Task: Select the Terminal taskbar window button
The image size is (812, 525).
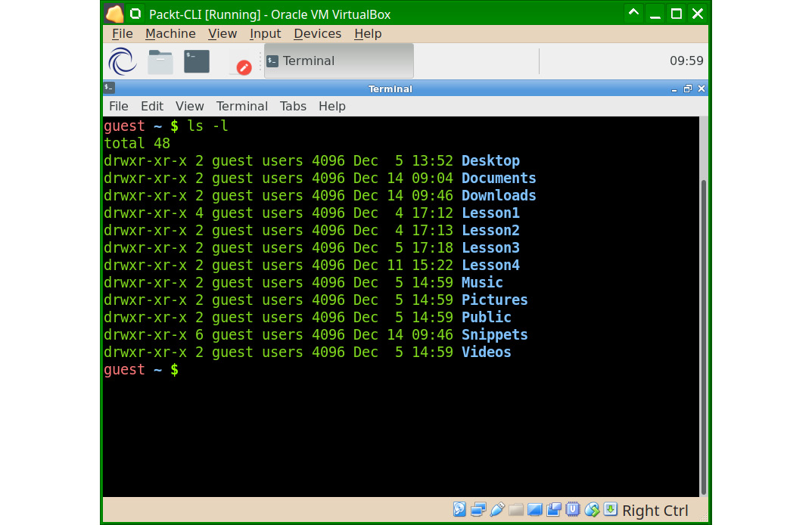Action: (339, 61)
